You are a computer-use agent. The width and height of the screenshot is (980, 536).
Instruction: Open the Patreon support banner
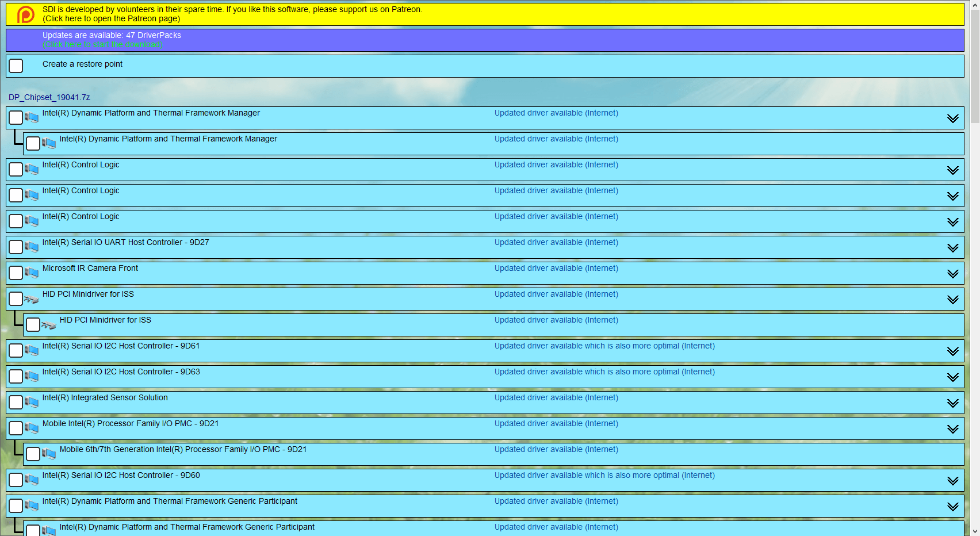[485, 14]
